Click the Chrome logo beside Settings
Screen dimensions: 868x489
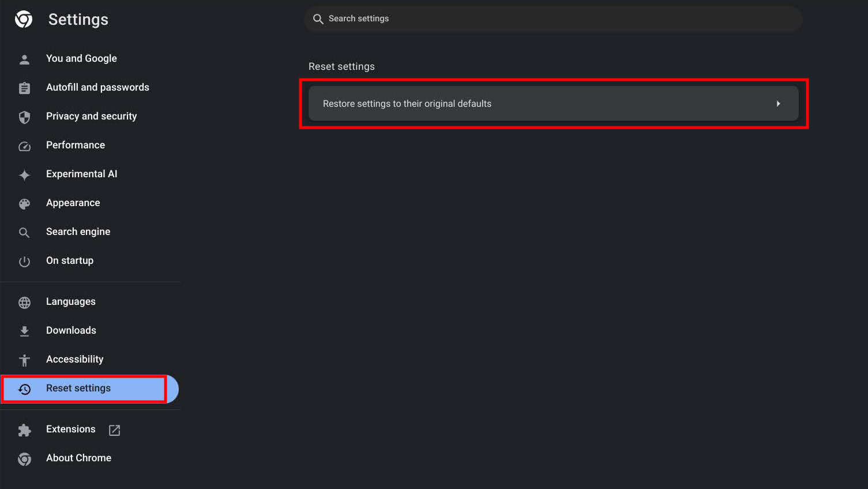24,19
